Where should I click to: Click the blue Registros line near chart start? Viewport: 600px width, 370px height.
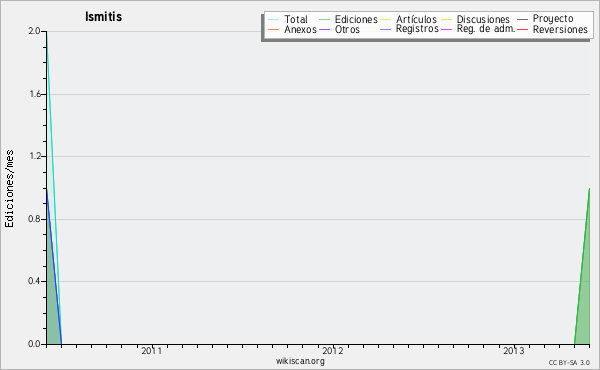point(54,268)
